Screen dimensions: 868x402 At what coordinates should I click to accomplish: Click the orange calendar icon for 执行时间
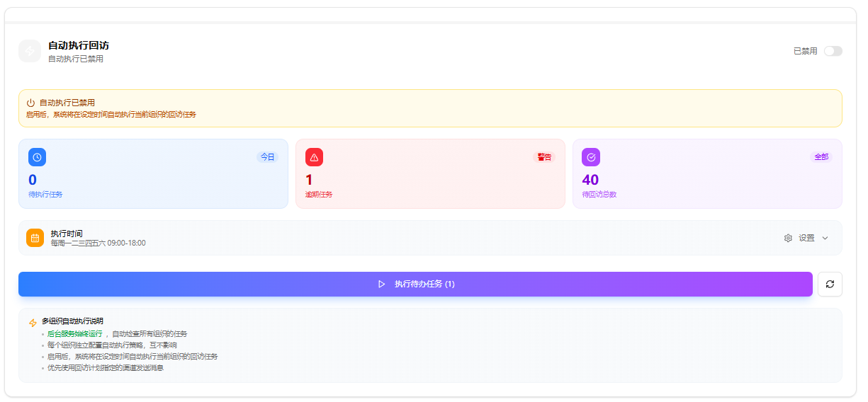click(x=35, y=238)
